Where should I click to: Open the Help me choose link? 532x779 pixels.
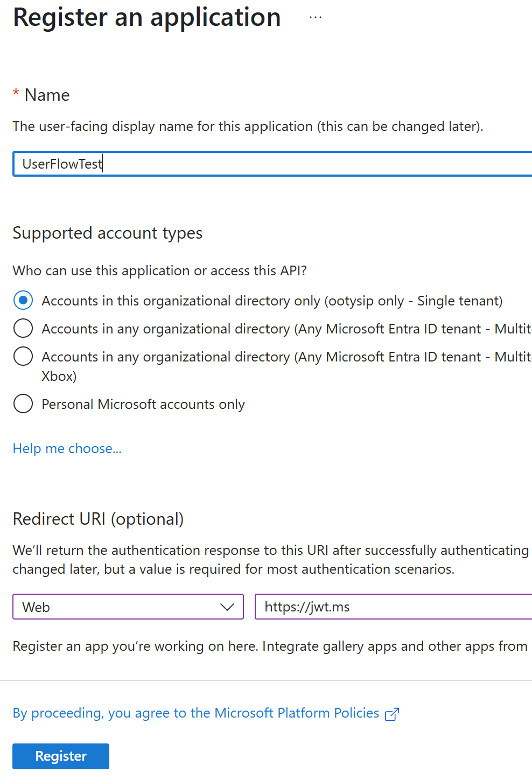click(x=67, y=448)
